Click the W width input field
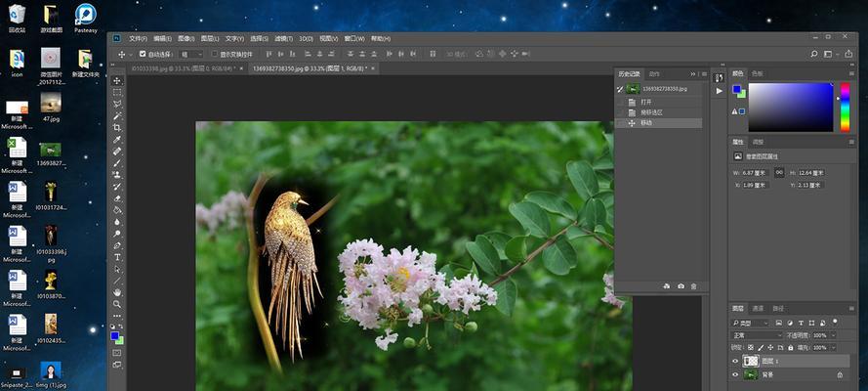Screen dimensions: 868x391 (757, 173)
